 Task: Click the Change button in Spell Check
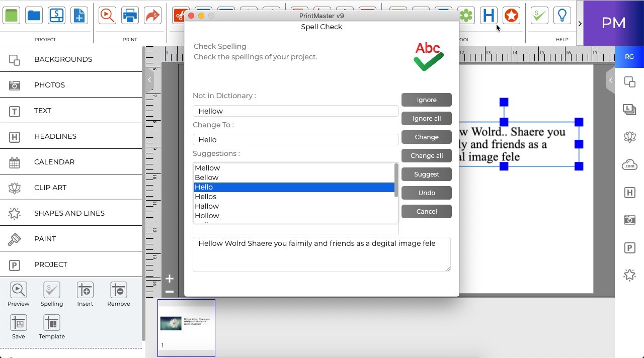[x=426, y=137]
